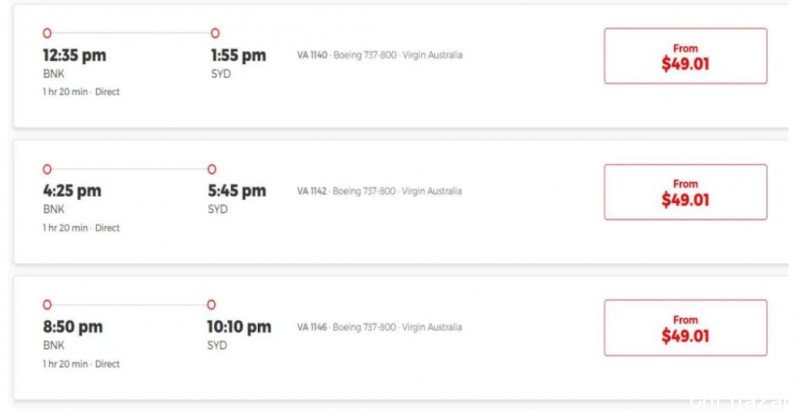Select the $49.01 fare for flight VA 1142
800x412 pixels.
(685, 192)
